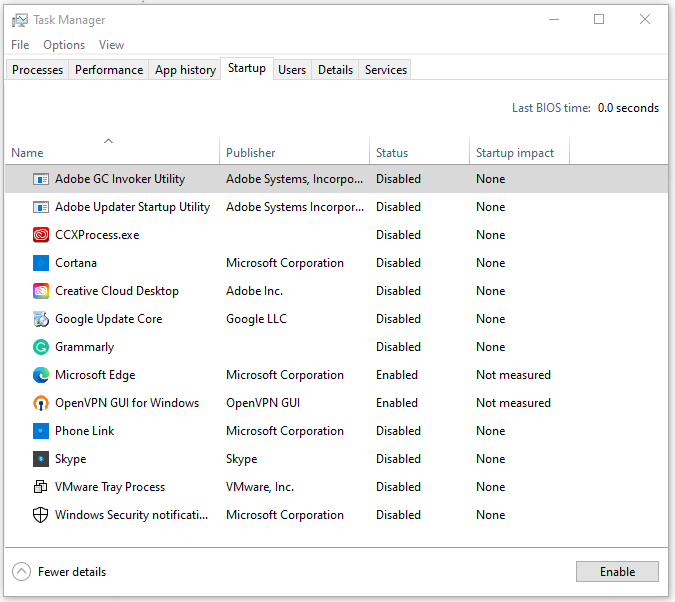Sort entries by Status column header

[x=392, y=153]
